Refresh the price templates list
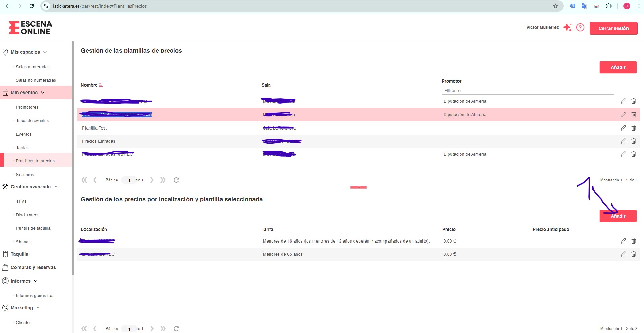This screenshot has height=333, width=644. click(x=176, y=180)
